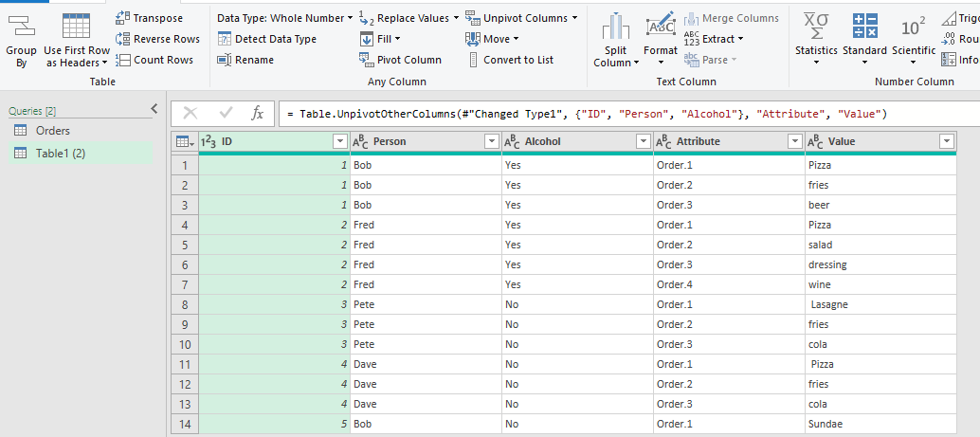Image resolution: width=980 pixels, height=437 pixels.
Task: Select the Table1 (2) query
Action: pos(61,153)
